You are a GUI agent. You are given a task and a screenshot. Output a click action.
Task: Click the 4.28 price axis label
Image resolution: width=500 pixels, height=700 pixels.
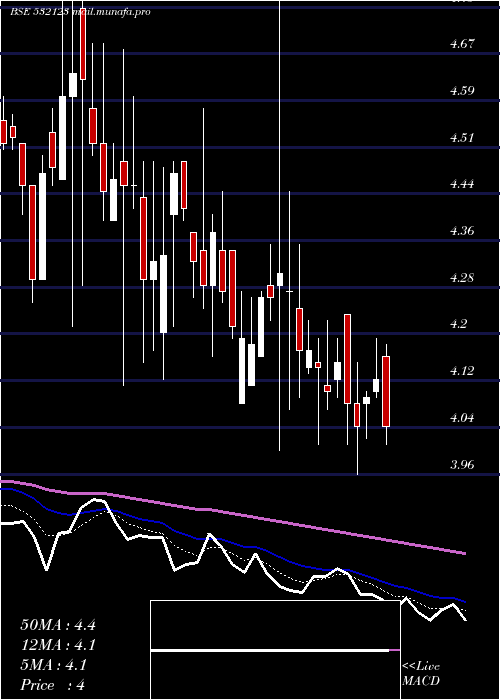[462, 278]
